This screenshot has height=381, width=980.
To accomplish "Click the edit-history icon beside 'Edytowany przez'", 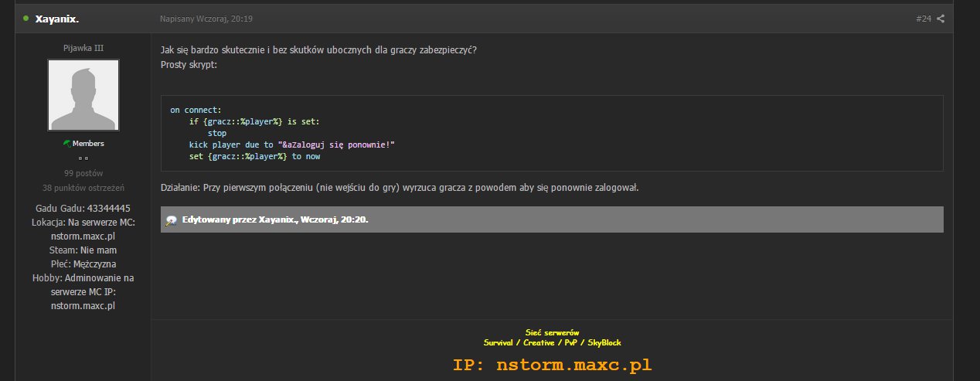I will coord(172,220).
